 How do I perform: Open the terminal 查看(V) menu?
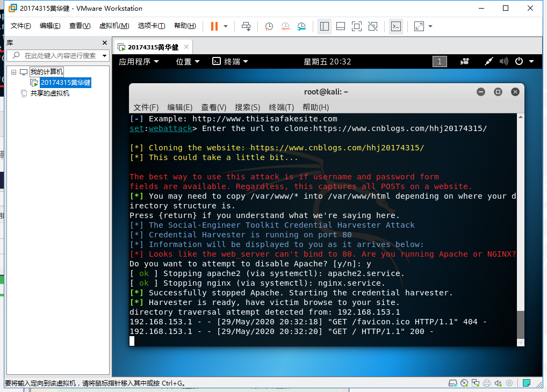point(213,107)
